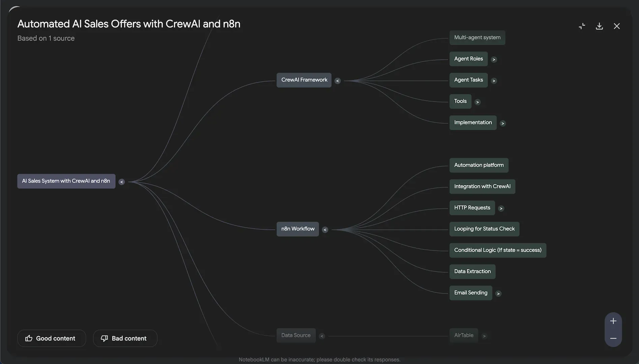Download the mind map
Image resolution: width=639 pixels, height=364 pixels.
(x=599, y=26)
